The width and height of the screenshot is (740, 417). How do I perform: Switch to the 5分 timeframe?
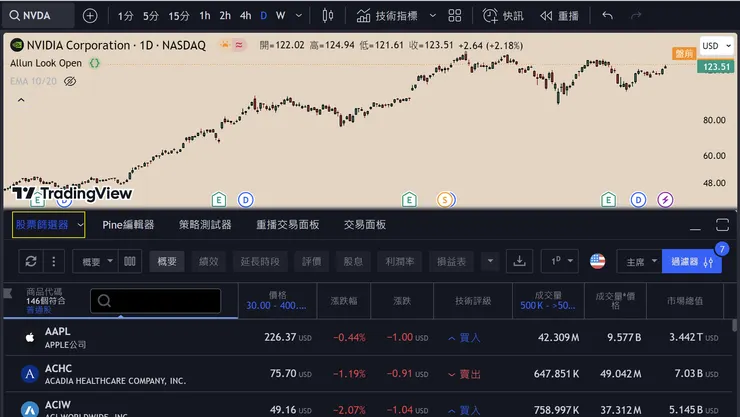tap(151, 16)
